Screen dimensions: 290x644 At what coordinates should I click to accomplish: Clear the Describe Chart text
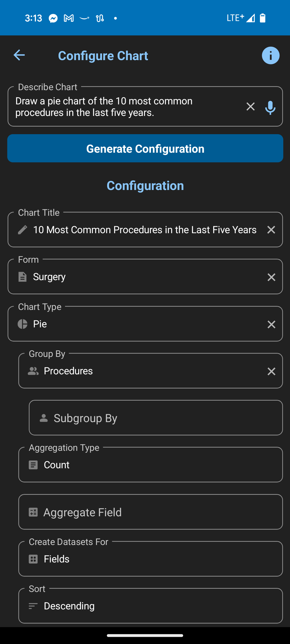click(x=251, y=107)
